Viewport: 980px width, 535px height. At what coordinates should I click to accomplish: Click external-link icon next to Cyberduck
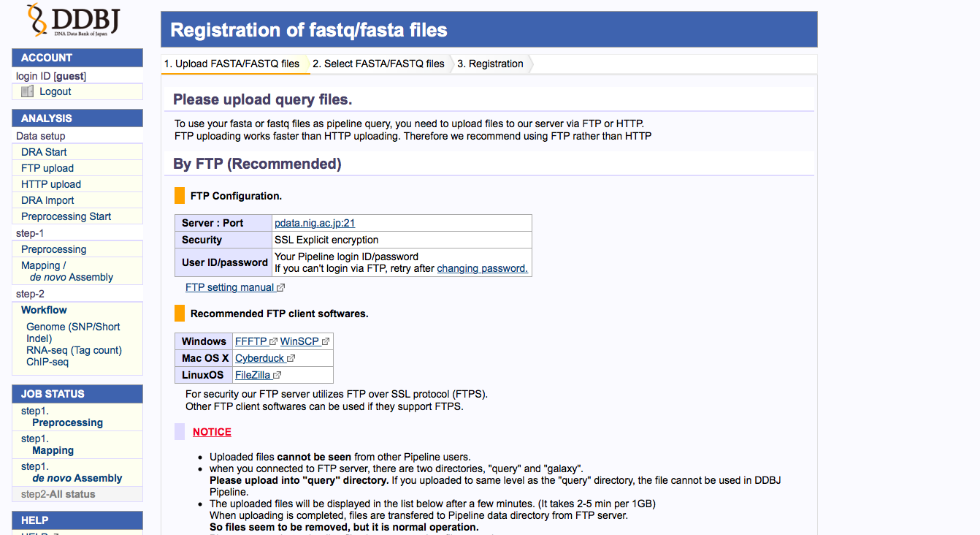pos(291,359)
